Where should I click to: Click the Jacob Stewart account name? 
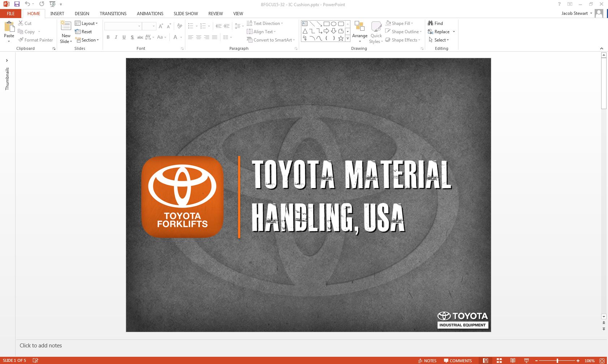point(574,13)
